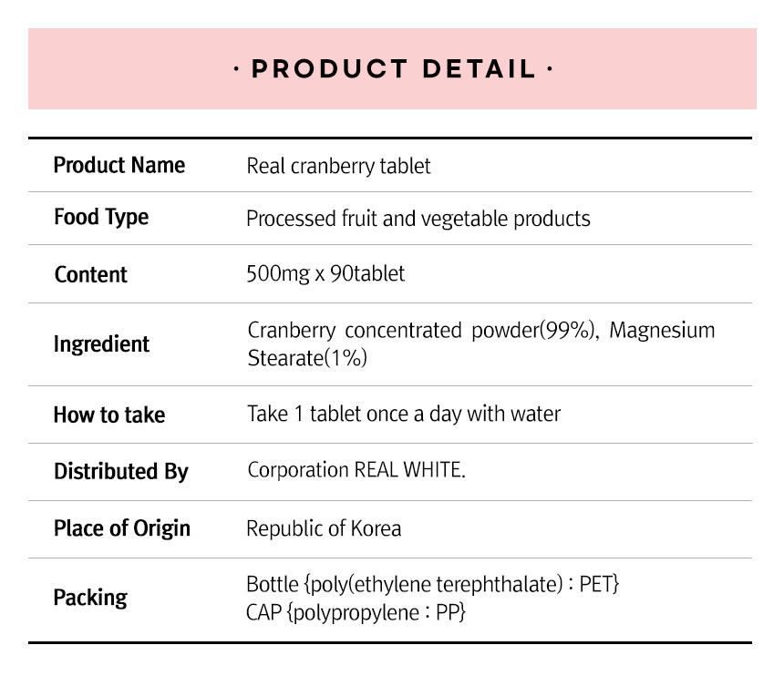Click the word Magnesium in ingredients
The image size is (784, 676).
(662, 330)
